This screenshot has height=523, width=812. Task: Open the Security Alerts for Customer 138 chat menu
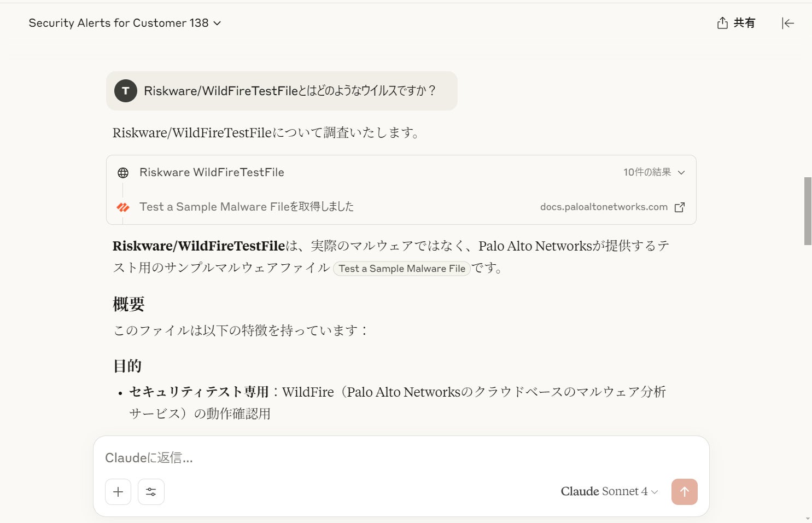point(125,23)
